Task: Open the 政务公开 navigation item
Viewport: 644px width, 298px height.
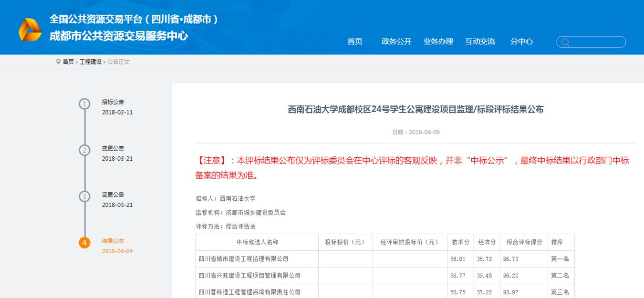Action: coord(396,41)
